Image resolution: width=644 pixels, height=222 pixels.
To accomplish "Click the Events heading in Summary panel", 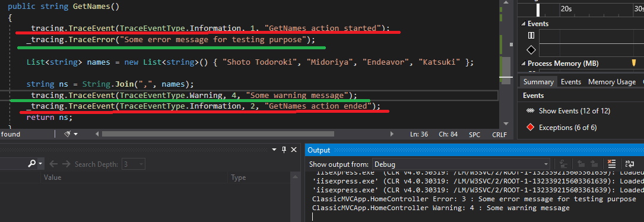I will point(533,96).
